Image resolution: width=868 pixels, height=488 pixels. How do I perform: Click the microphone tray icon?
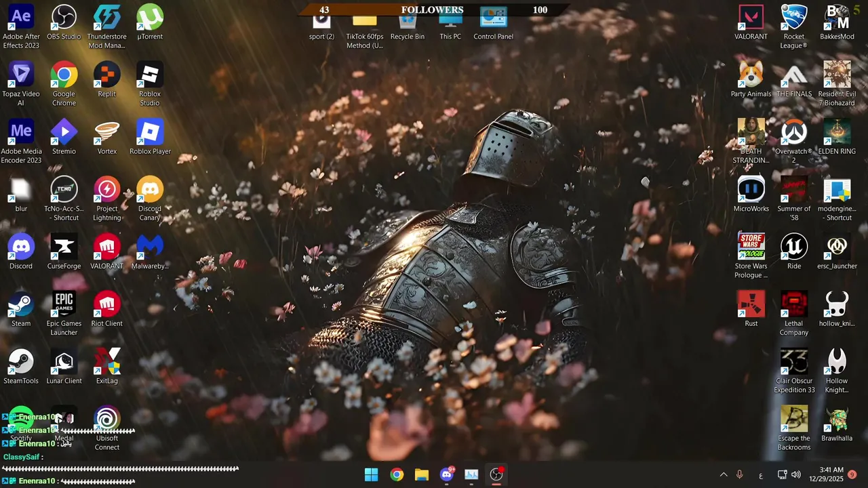click(739, 474)
